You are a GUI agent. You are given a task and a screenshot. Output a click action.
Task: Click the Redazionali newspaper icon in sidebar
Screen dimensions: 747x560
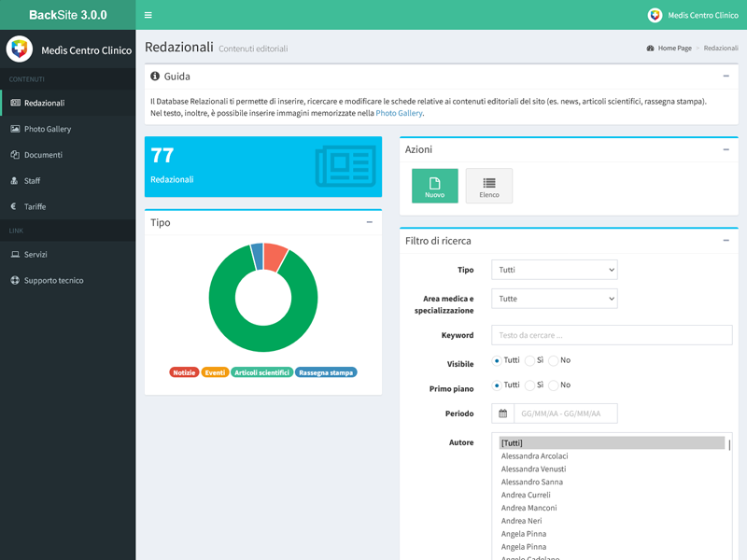click(15, 103)
